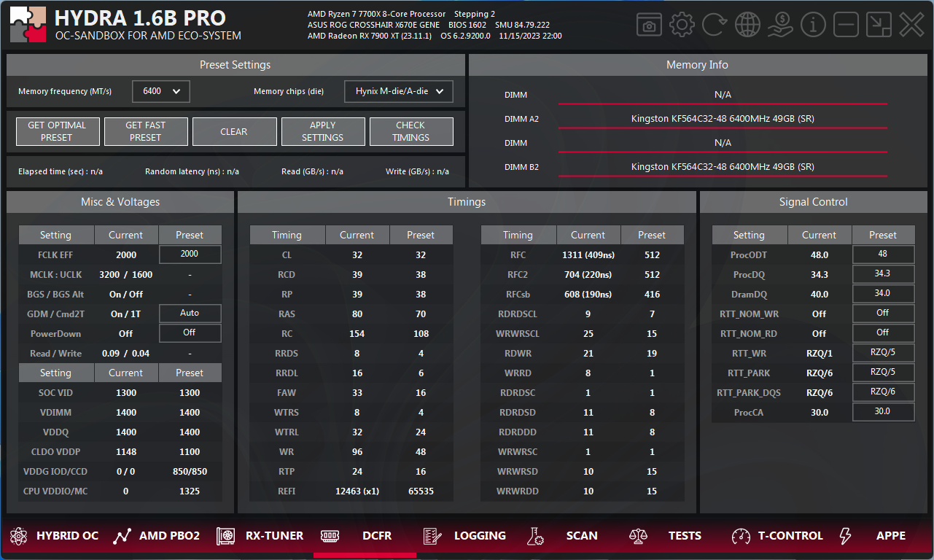Select the DIMM A2 Kingston module text
Screen dimensions: 934x560
[x=723, y=119]
